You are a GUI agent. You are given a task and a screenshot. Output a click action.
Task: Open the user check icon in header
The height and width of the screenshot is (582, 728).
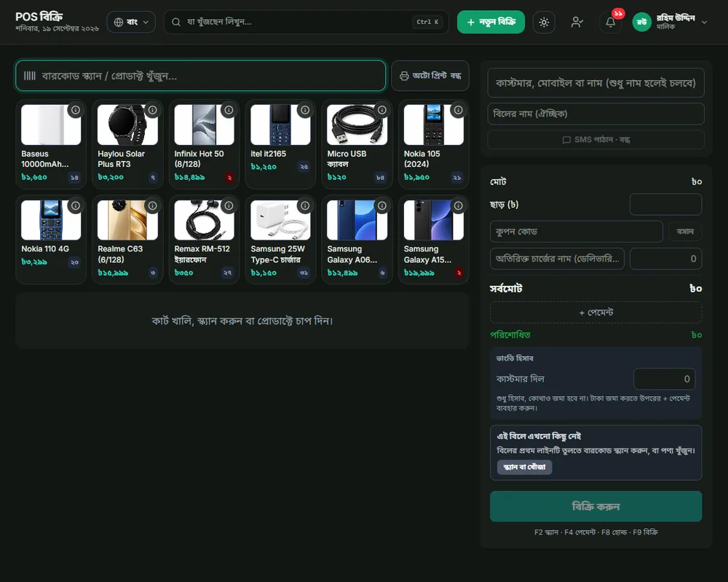click(577, 22)
